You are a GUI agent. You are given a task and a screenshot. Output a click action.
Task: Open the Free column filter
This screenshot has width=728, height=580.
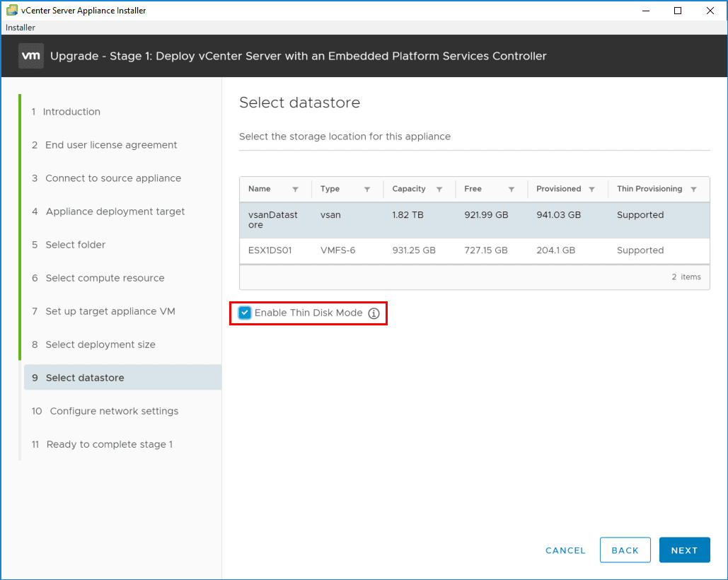click(511, 190)
